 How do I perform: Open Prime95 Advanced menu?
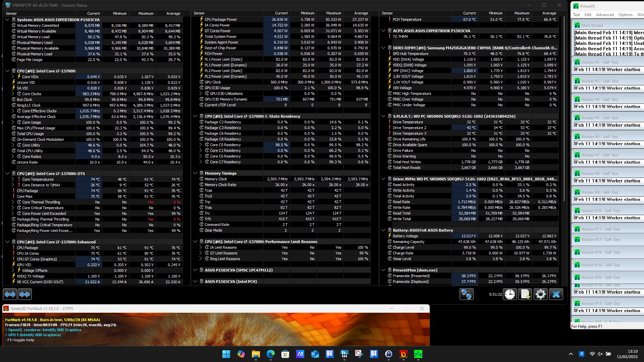click(604, 15)
